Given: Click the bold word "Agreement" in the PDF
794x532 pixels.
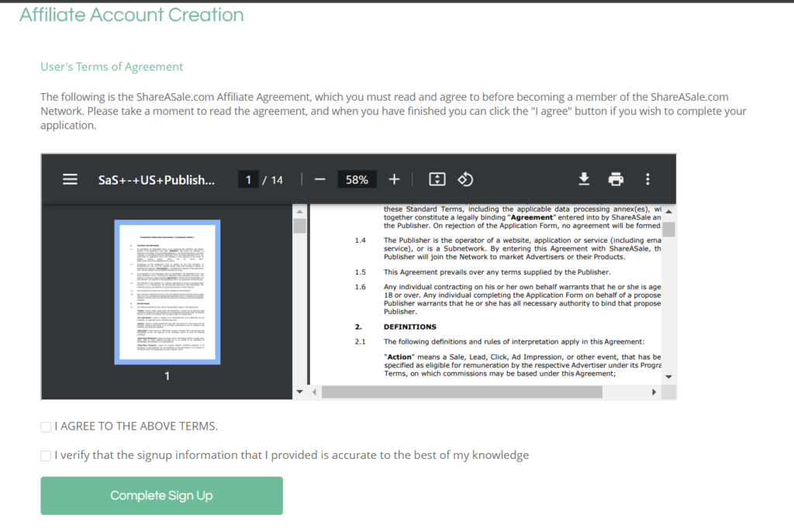Looking at the screenshot, I should (x=532, y=217).
